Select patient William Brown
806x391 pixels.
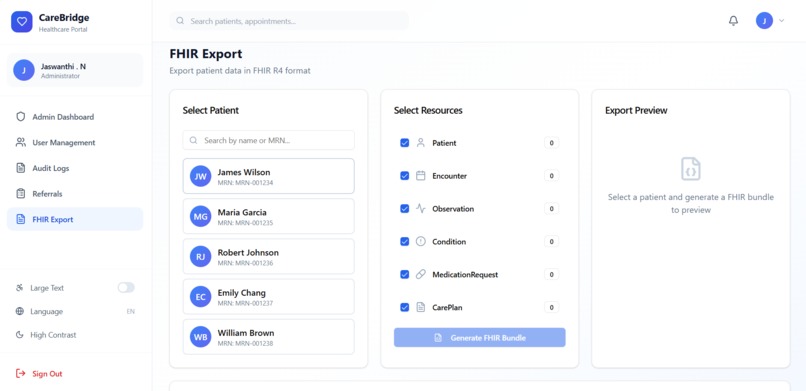[x=268, y=337]
